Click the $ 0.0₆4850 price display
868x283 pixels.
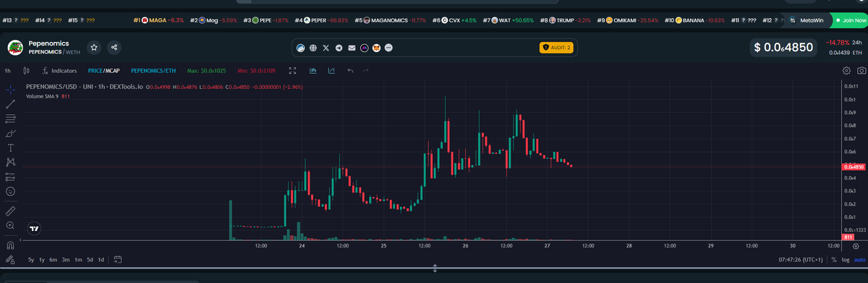point(783,48)
